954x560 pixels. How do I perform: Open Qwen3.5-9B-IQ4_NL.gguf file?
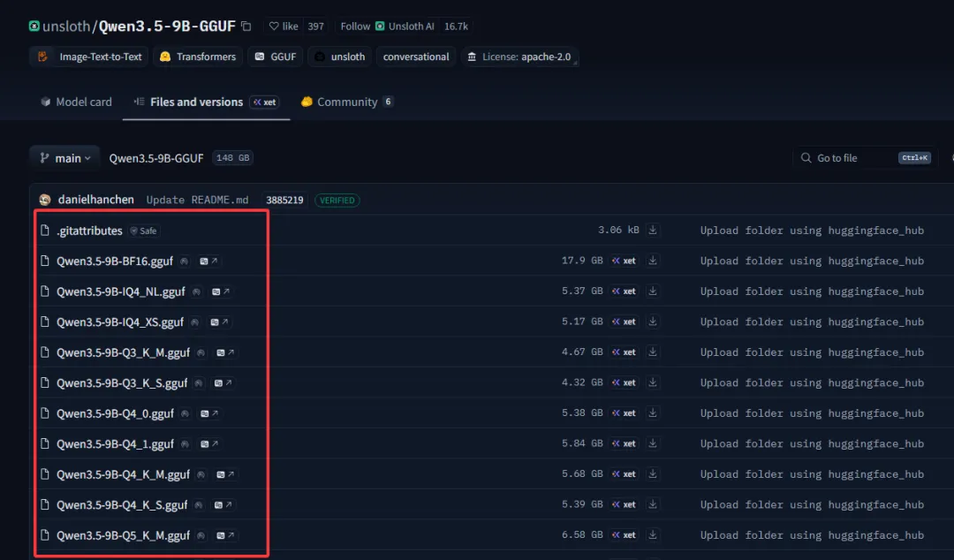[121, 291]
